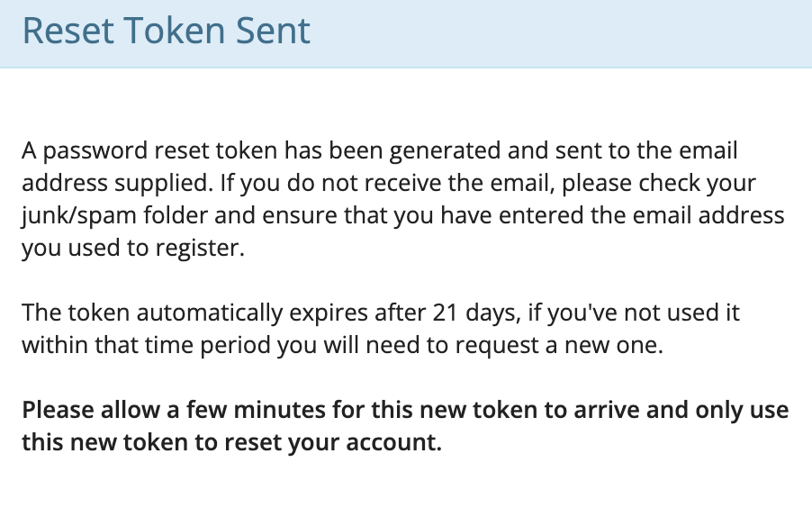The height and width of the screenshot is (508, 812).
Task: Click the word "generated" in first paragraph
Action: (x=445, y=150)
